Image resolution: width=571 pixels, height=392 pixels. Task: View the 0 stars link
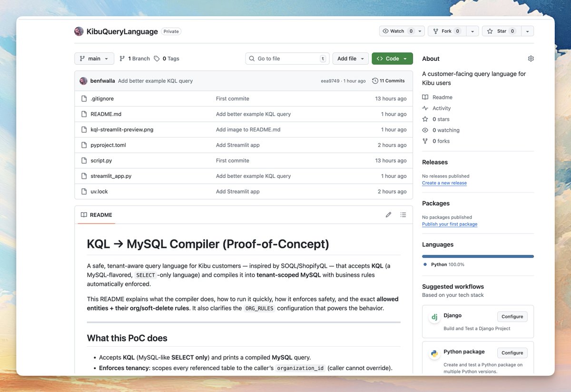pos(436,119)
